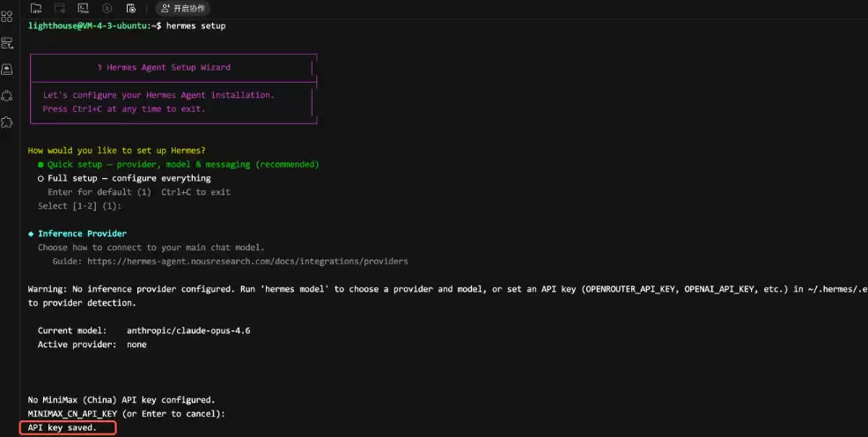Click the MINIMAX_CN_API_KEY input prompt line

[x=127, y=414]
